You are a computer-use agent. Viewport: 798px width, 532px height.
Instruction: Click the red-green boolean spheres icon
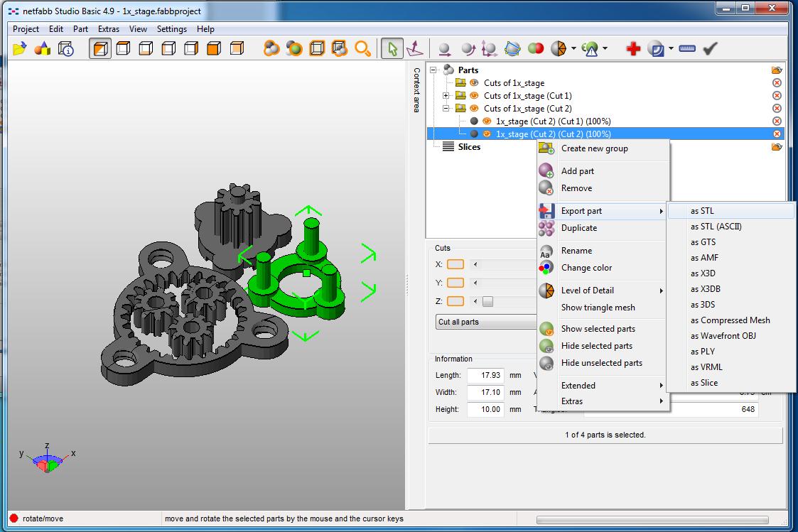(x=535, y=49)
